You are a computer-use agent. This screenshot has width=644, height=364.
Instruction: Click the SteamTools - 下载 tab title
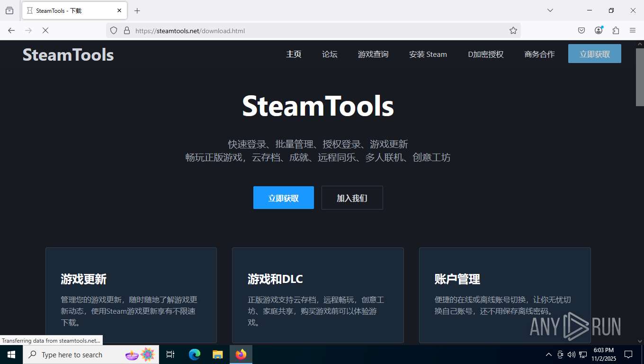tap(59, 10)
